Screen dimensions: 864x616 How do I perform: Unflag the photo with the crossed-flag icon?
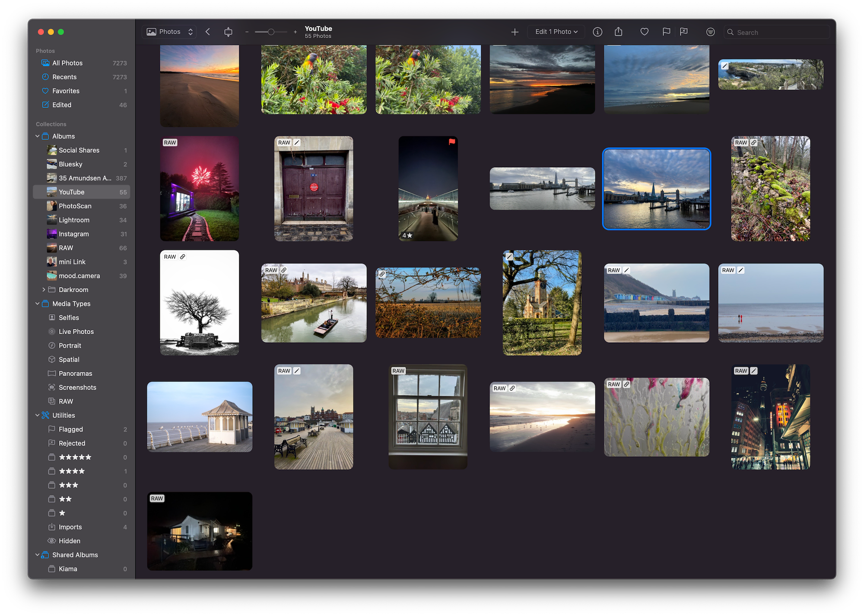click(x=684, y=32)
